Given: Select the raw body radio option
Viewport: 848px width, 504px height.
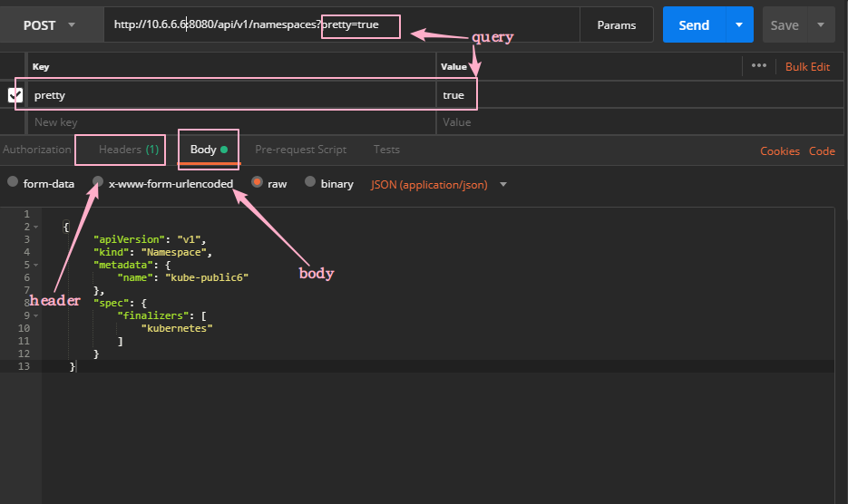Looking at the screenshot, I should point(258,182).
